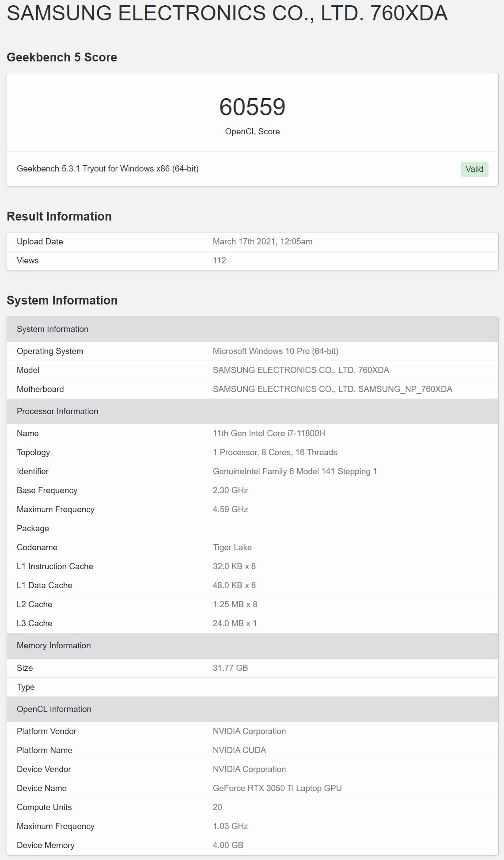Click Compute Units value 20
Viewport: 504px width, 860px height.
click(x=217, y=807)
